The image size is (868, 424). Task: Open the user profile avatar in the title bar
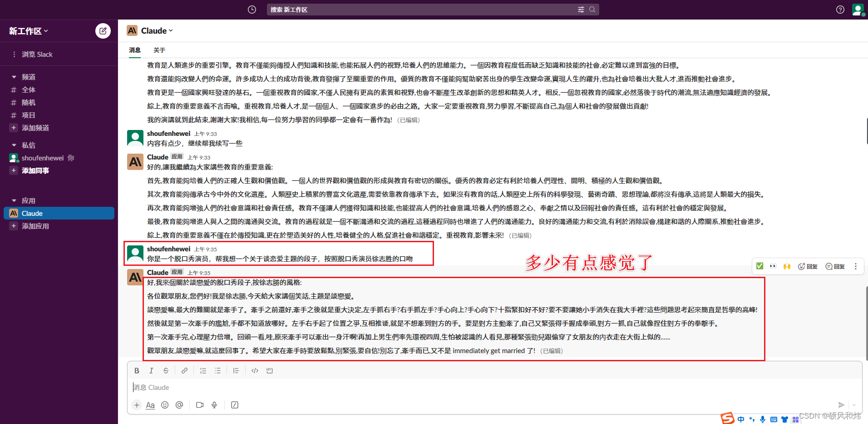(x=858, y=10)
